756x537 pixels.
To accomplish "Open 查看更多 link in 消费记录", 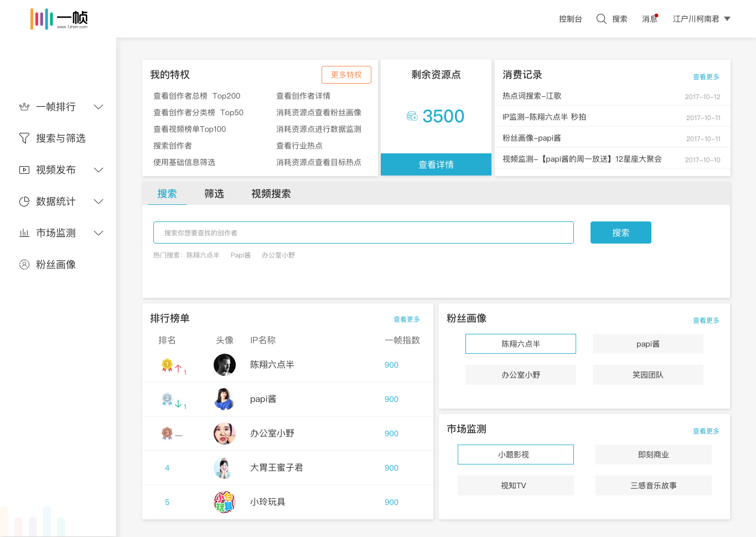I will pyautogui.click(x=706, y=77).
